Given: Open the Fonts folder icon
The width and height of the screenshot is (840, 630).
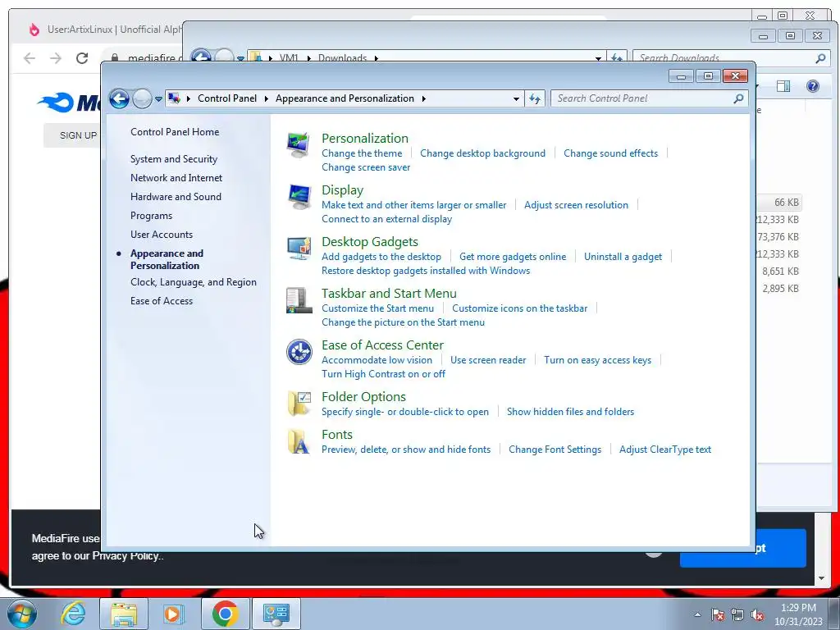Looking at the screenshot, I should point(299,441).
